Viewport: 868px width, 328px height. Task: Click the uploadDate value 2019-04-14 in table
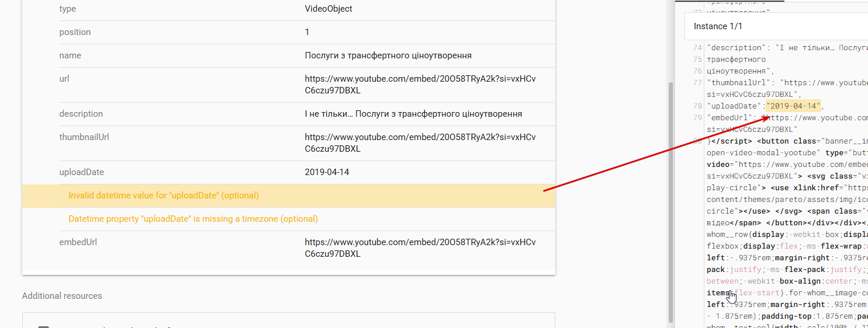(327, 172)
